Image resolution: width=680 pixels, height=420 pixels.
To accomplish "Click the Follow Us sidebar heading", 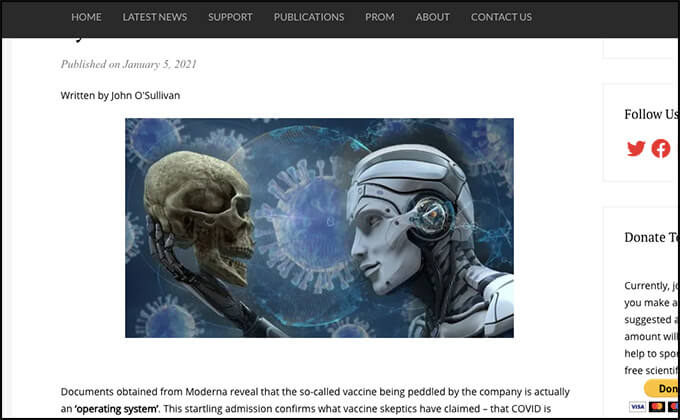I will [x=651, y=114].
